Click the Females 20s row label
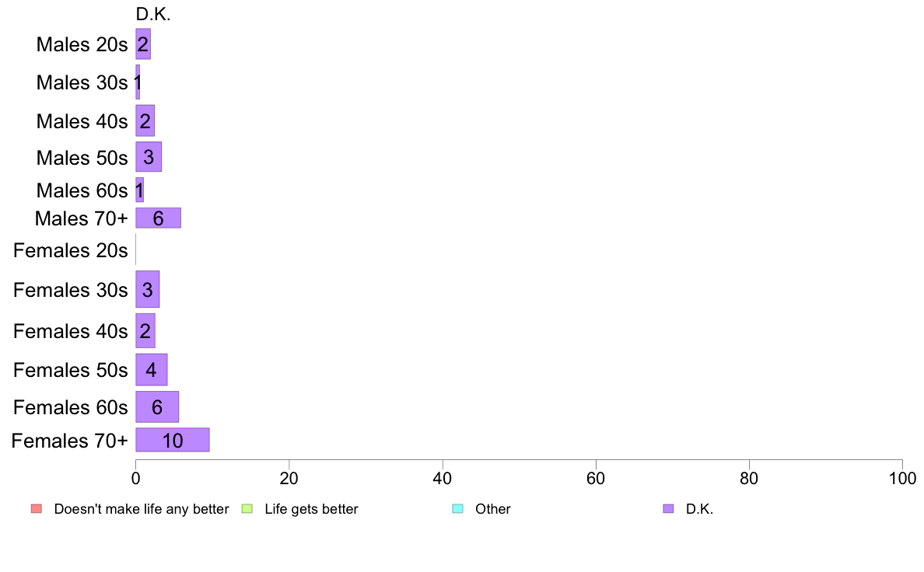 70,250
